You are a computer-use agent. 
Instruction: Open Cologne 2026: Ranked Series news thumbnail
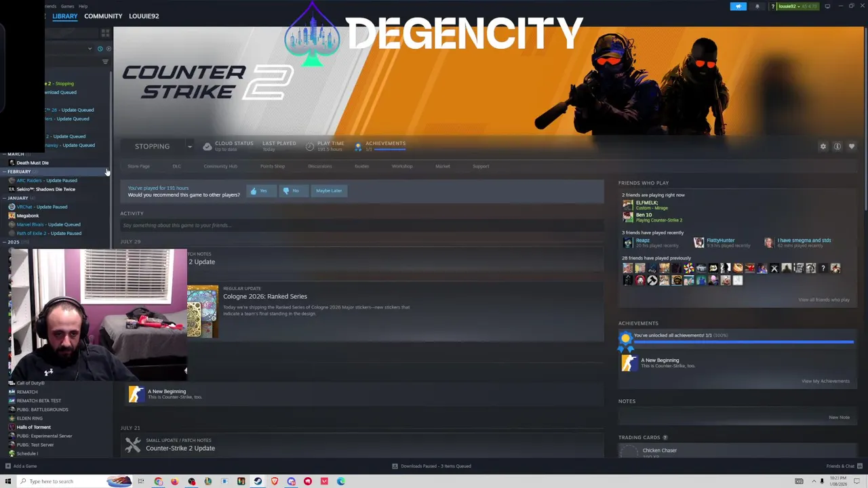coord(203,311)
